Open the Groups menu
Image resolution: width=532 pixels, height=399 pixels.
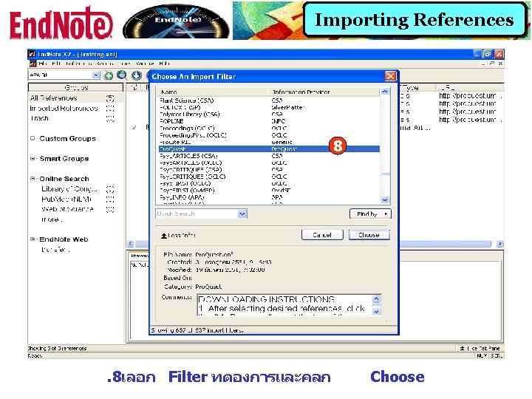click(105, 64)
